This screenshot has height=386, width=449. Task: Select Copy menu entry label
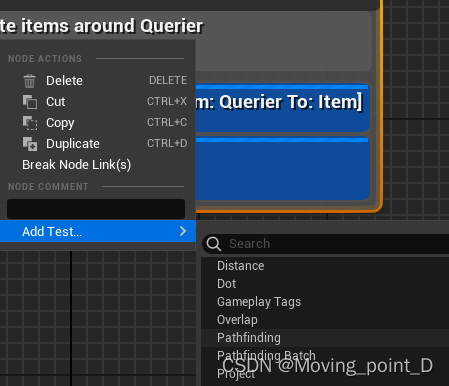pyautogui.click(x=60, y=123)
